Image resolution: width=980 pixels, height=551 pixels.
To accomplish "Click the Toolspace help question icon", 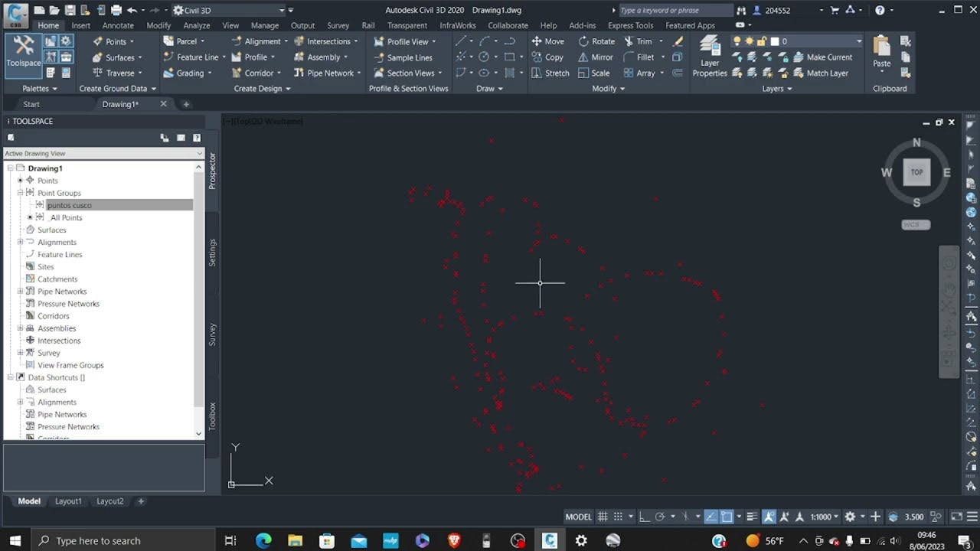I will (197, 138).
